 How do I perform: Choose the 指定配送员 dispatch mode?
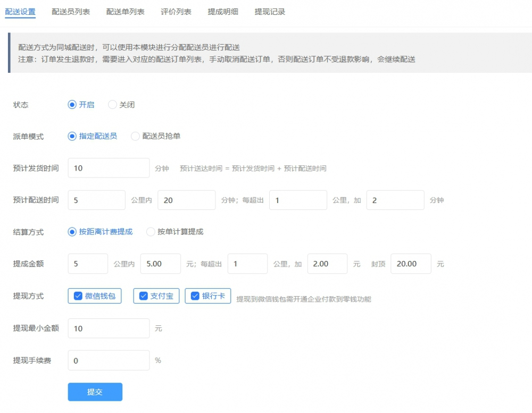72,136
